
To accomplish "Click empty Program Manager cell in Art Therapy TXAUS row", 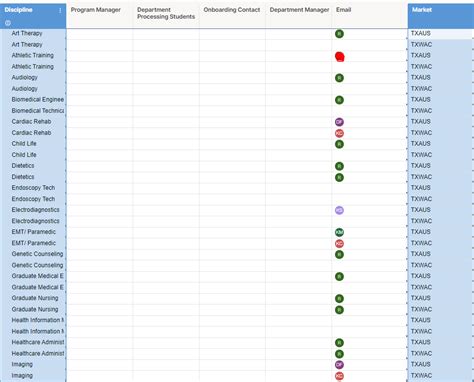I will pyautogui.click(x=100, y=34).
